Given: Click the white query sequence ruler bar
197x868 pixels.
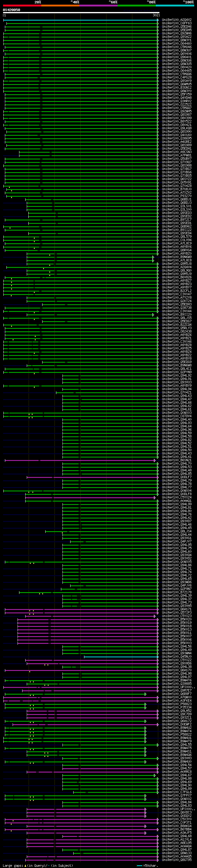Looking at the screenshot, I should tap(81, 13).
